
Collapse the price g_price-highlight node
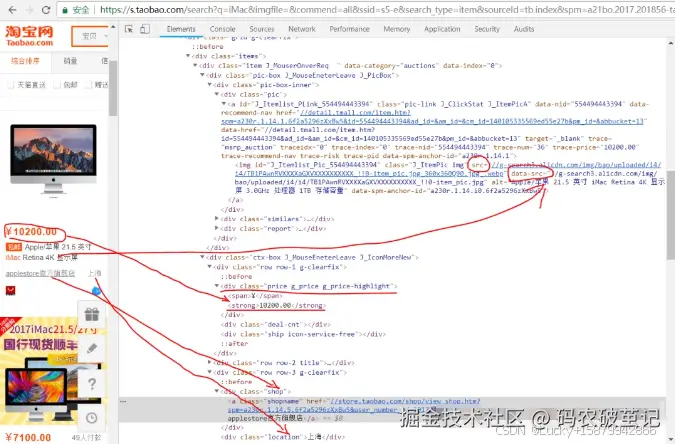tap(217, 286)
